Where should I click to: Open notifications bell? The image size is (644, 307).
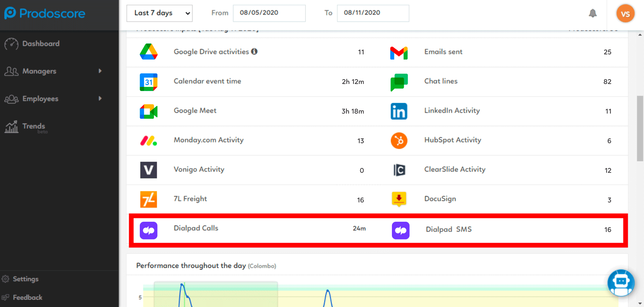click(593, 13)
